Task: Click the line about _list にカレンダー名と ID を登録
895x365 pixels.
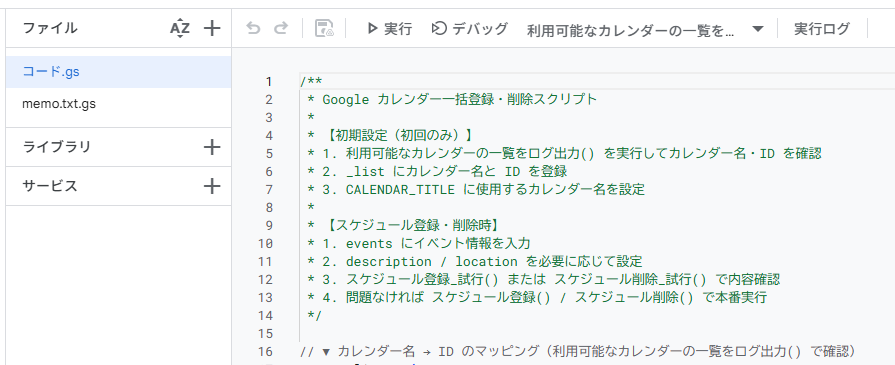Action: tap(437, 171)
